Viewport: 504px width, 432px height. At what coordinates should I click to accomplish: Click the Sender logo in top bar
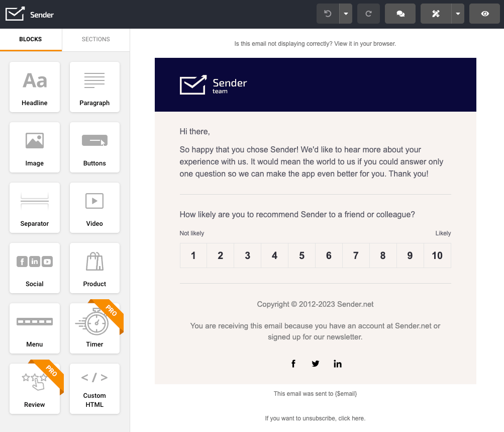[x=30, y=14]
